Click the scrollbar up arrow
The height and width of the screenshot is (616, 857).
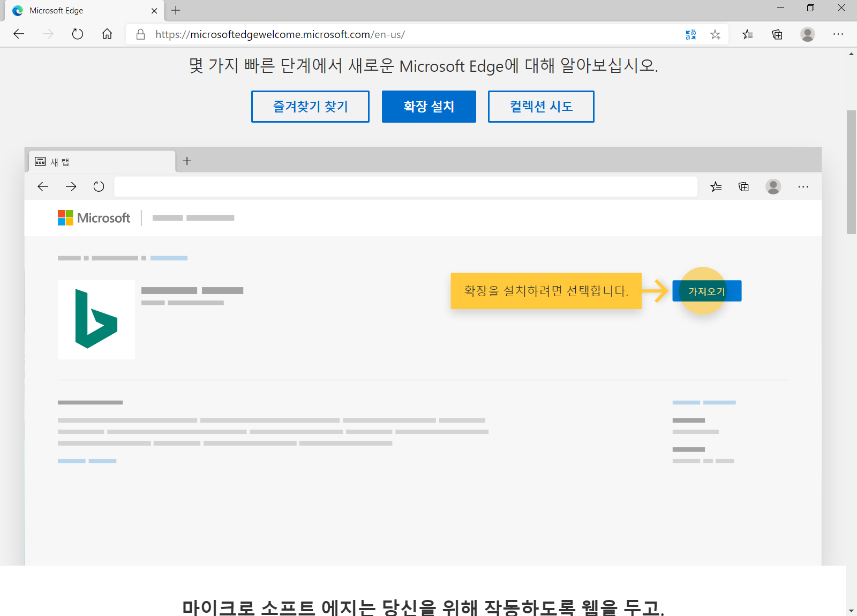[851, 54]
